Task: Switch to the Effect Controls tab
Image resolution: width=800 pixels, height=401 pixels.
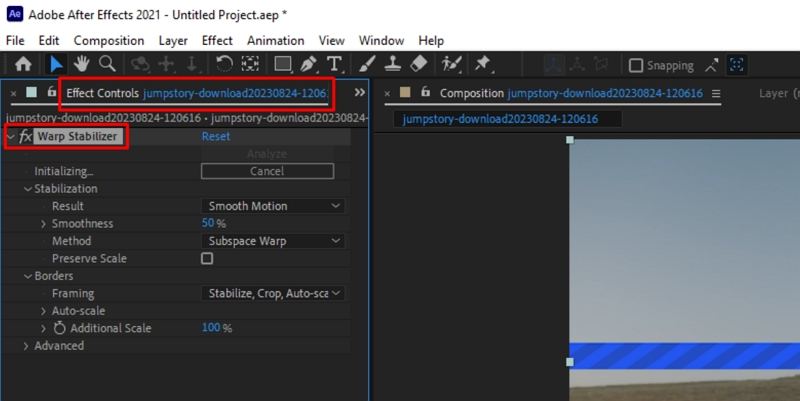Action: click(197, 93)
